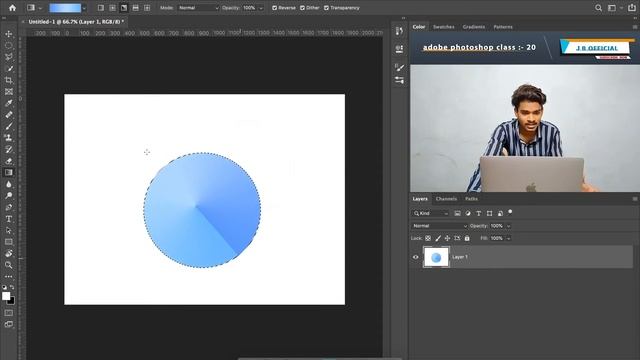This screenshot has height=360, width=640.
Task: Click the Layer 1 thumbnail
Action: [x=436, y=257]
